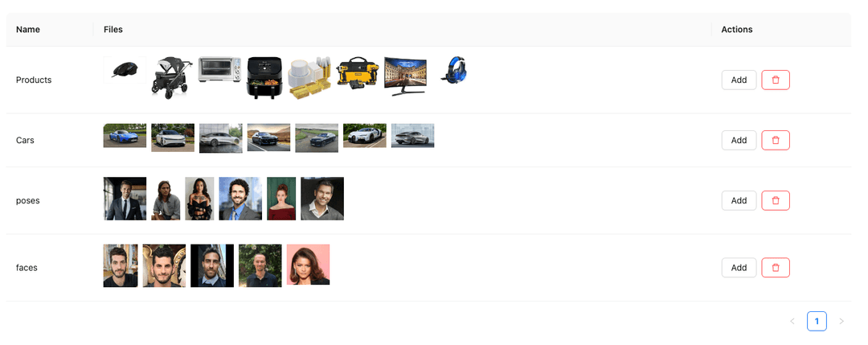Open the face thumbnail with pink background

(308, 265)
